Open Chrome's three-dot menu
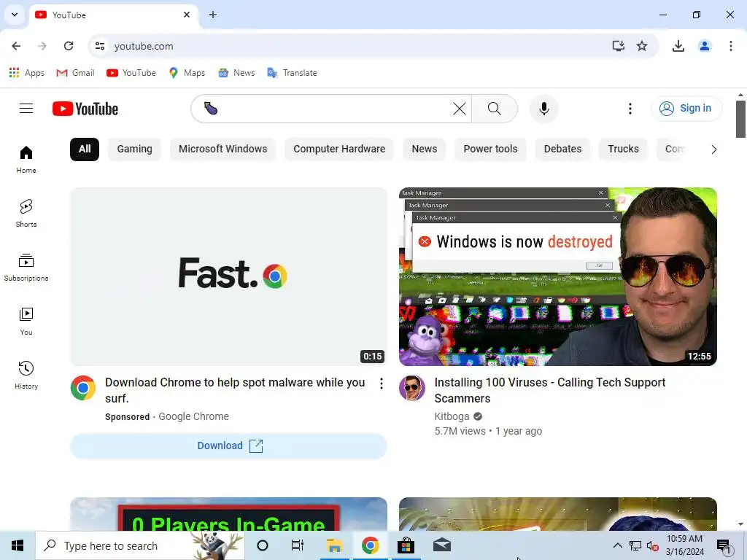The height and width of the screenshot is (560, 747). coord(731,46)
